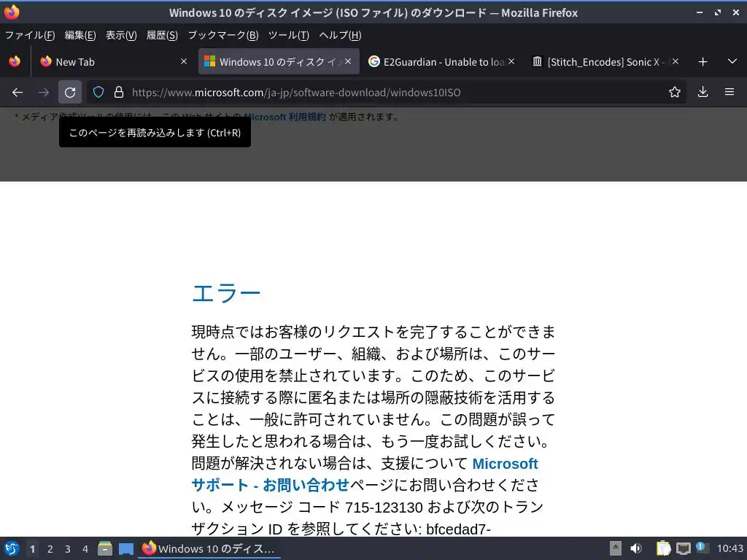The width and height of the screenshot is (747, 560).
Task: Go back to the previous page
Action: coord(18,93)
